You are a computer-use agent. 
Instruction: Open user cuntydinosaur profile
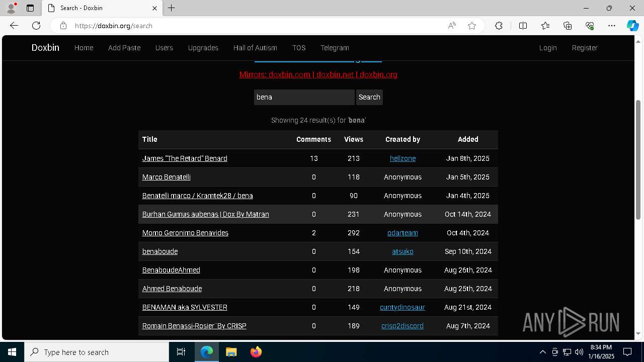click(x=403, y=307)
